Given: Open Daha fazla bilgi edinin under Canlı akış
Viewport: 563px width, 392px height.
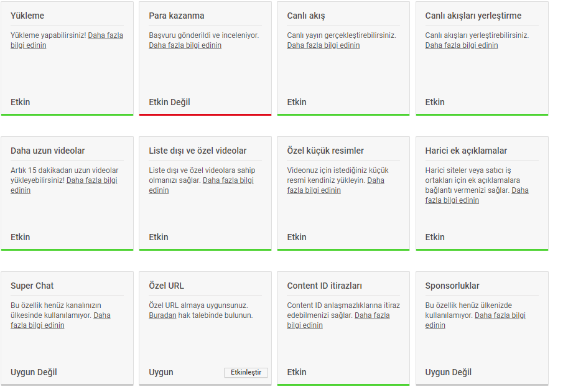Looking at the screenshot, I should click(x=323, y=45).
